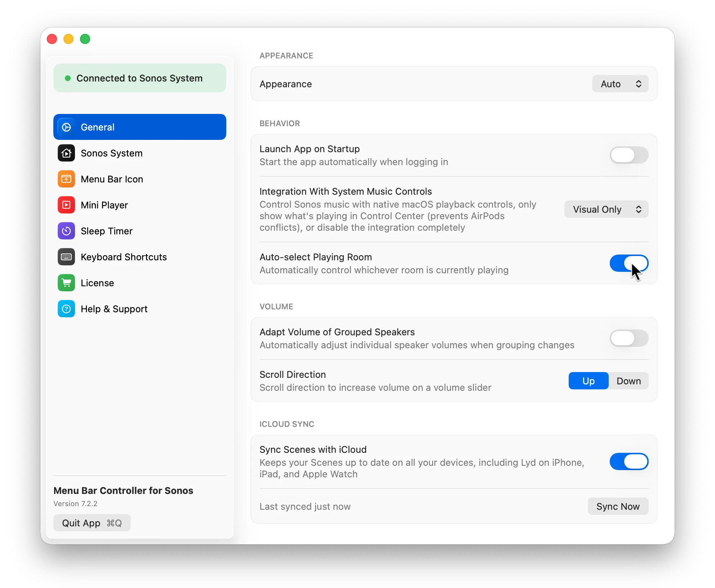Select Up scroll direction
Viewport: 715px width, 588px height.
tap(589, 381)
